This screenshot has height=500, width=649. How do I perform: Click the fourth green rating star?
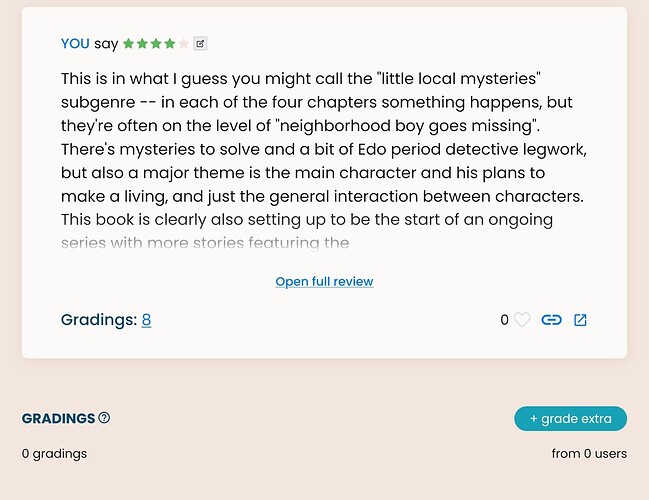click(x=170, y=44)
